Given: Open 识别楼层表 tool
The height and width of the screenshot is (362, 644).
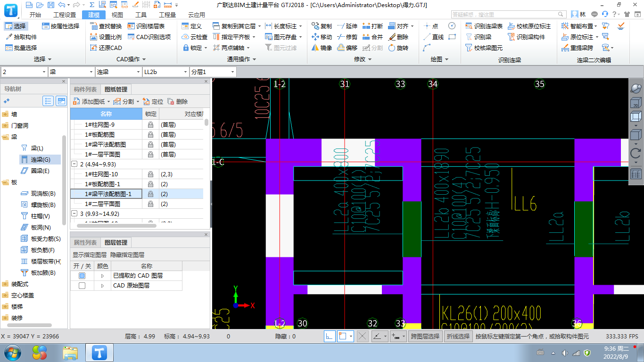Looking at the screenshot, I should [146, 26].
